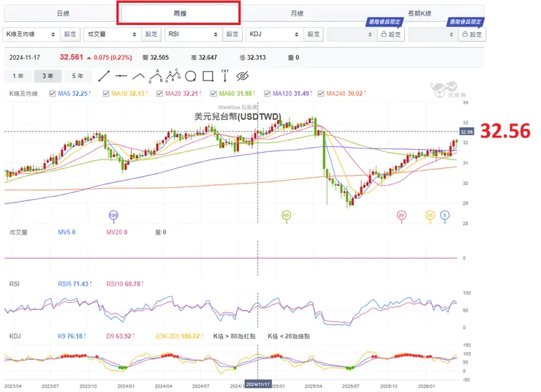
Task: Click the 32.561 current price text
Action: click(72, 57)
